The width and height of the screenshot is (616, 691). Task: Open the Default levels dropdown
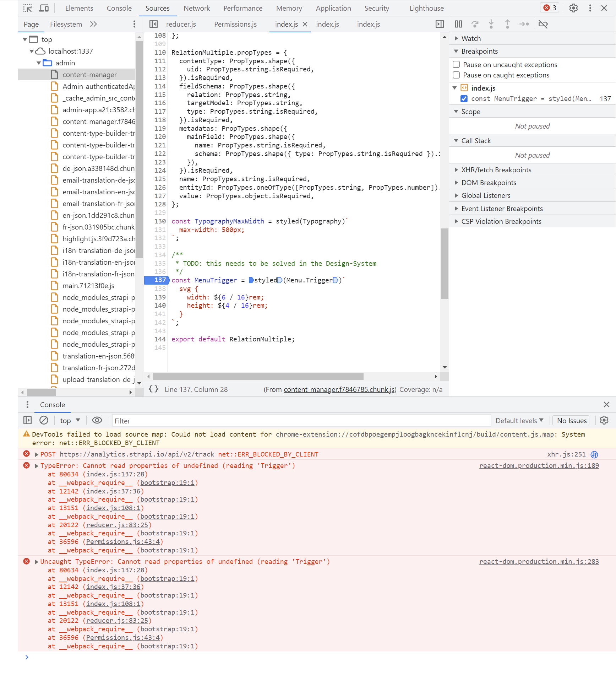(519, 420)
